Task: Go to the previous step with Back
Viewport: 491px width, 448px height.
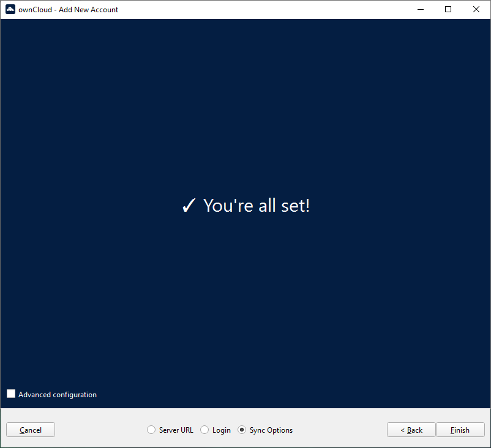Action: [x=411, y=430]
